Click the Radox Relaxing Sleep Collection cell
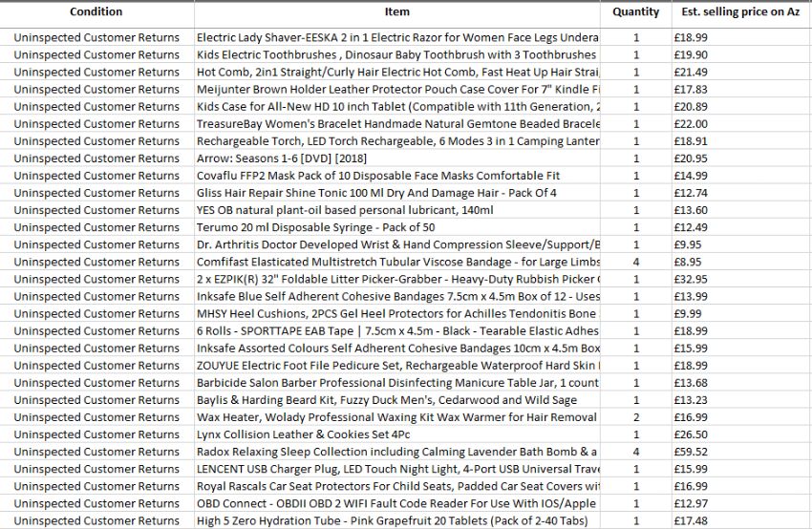The height and width of the screenshot is (529, 812). 397,452
